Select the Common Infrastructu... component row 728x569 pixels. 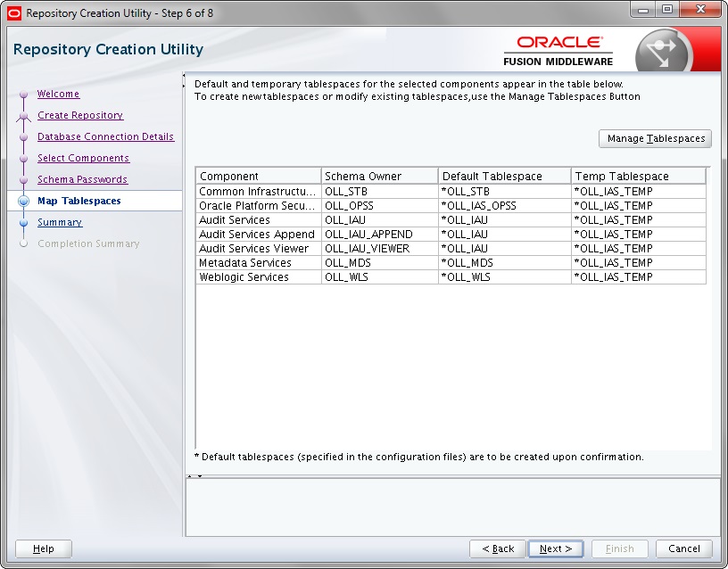coord(259,191)
